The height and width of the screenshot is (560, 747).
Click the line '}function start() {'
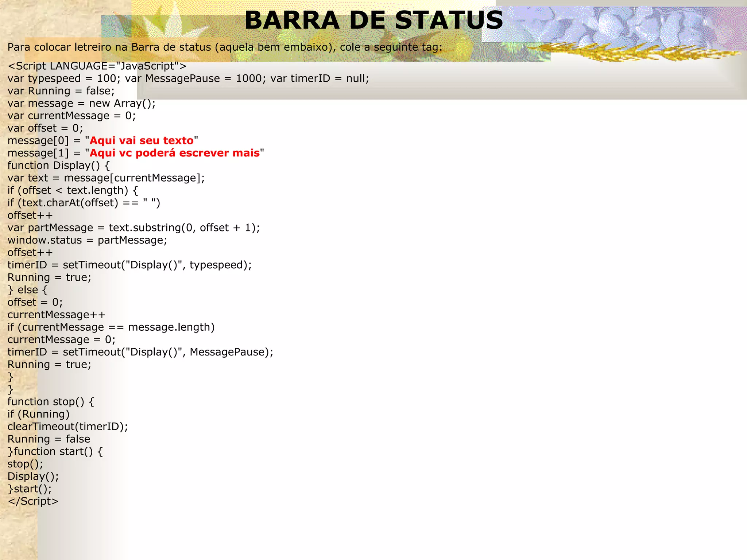(55, 452)
